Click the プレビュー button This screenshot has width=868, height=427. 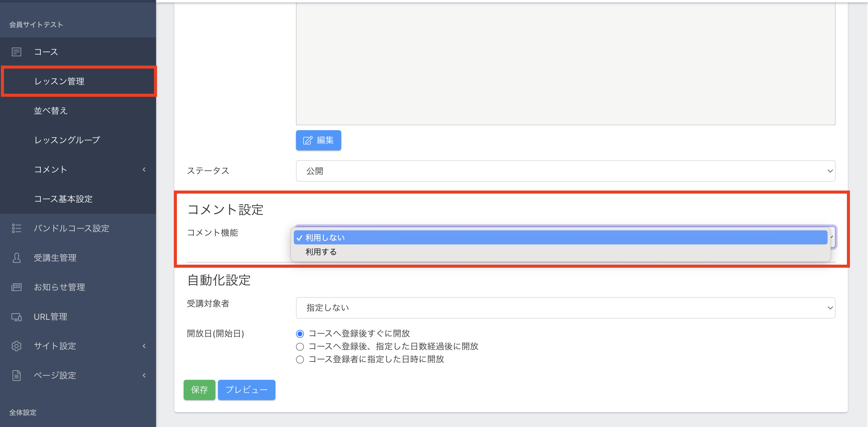pos(246,390)
